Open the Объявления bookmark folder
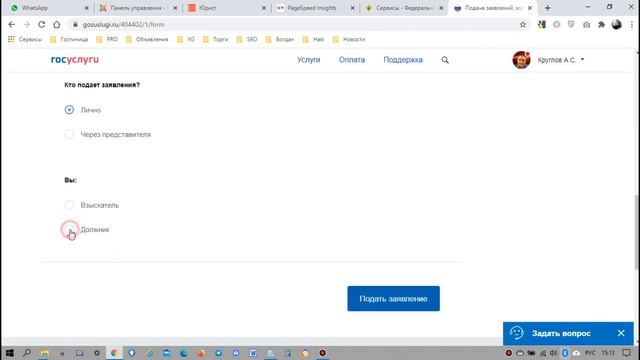Screen dimensions: 640x360 click(x=147, y=39)
